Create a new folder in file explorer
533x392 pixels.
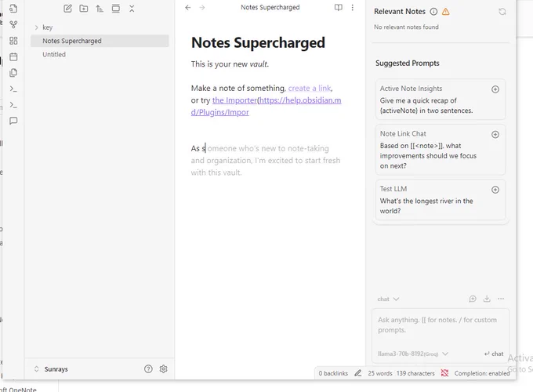pyautogui.click(x=84, y=9)
